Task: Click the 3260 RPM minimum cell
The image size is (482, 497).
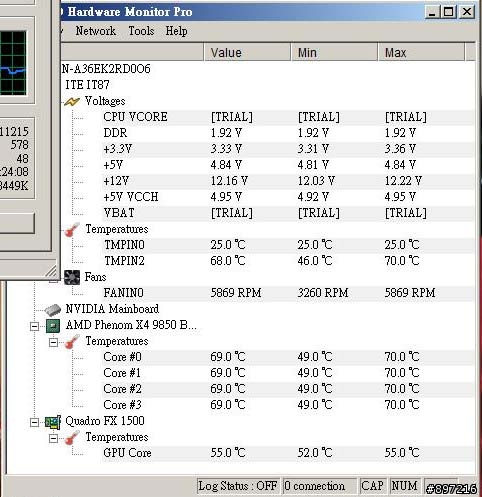Action: coord(323,293)
